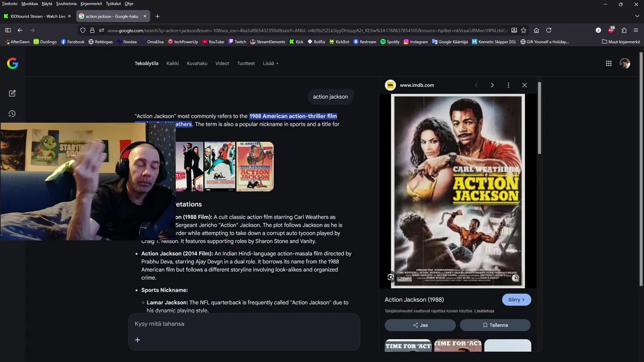Open the AfterDawn bookmark
644x362 pixels.
pyautogui.click(x=17, y=42)
